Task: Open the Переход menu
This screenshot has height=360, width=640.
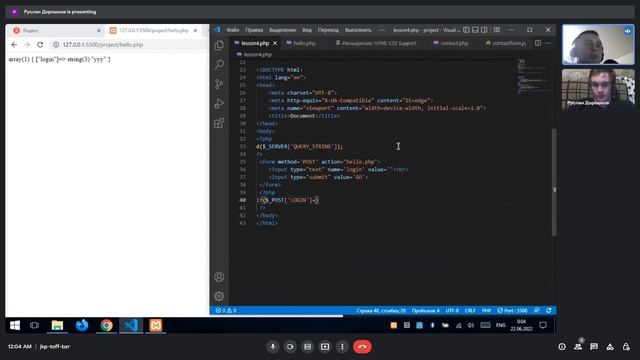Action: point(328,30)
